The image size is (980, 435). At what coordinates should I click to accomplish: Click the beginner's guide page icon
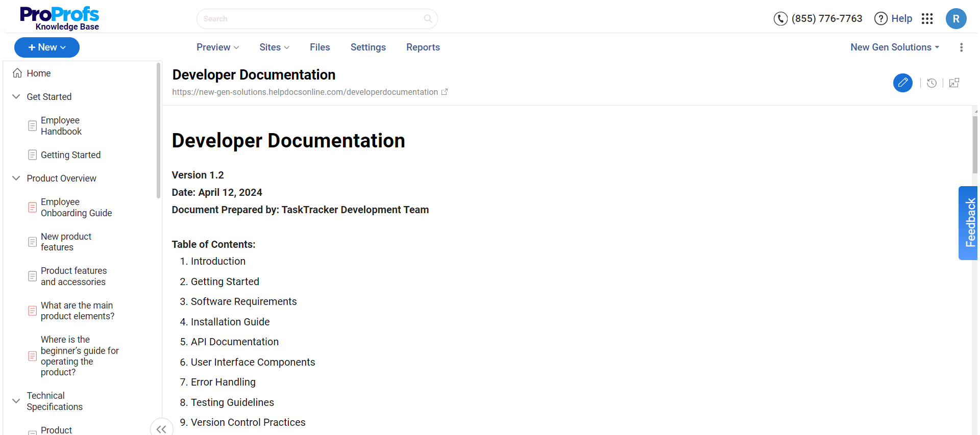(33, 356)
